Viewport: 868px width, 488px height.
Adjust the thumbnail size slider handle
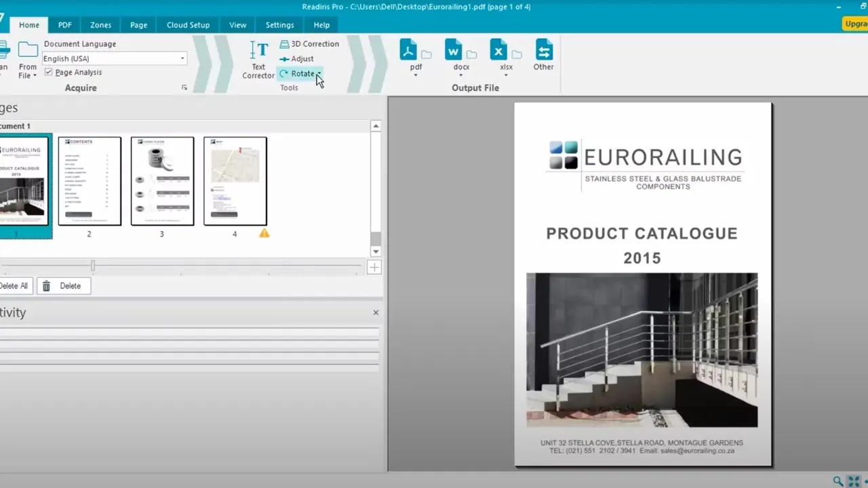click(x=93, y=266)
